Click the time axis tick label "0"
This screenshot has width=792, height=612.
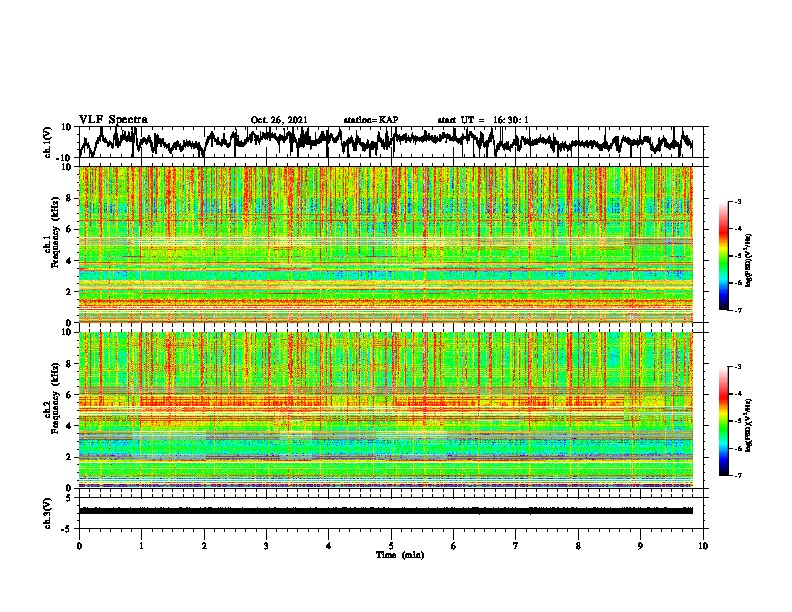[79, 546]
